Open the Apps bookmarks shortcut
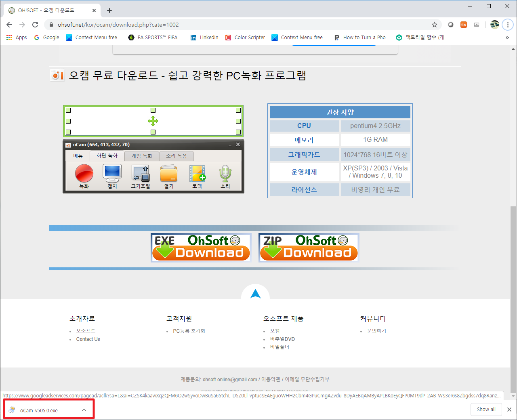 coord(16,37)
